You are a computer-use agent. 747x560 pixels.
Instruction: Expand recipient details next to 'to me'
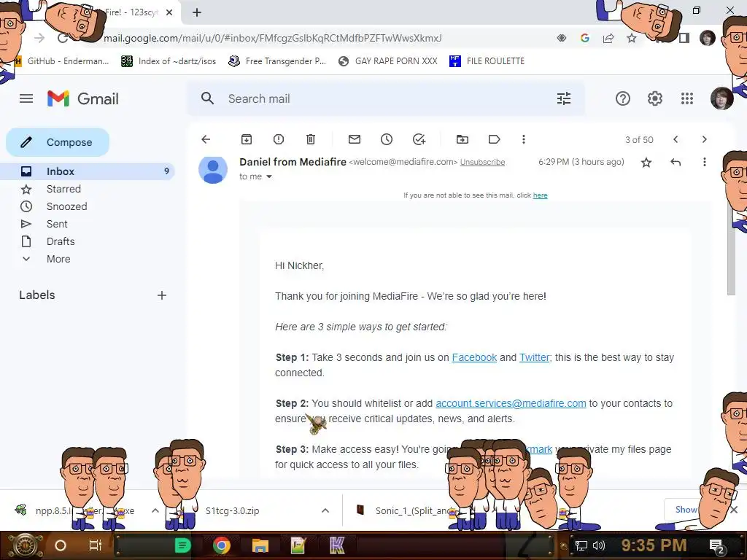pos(268,176)
